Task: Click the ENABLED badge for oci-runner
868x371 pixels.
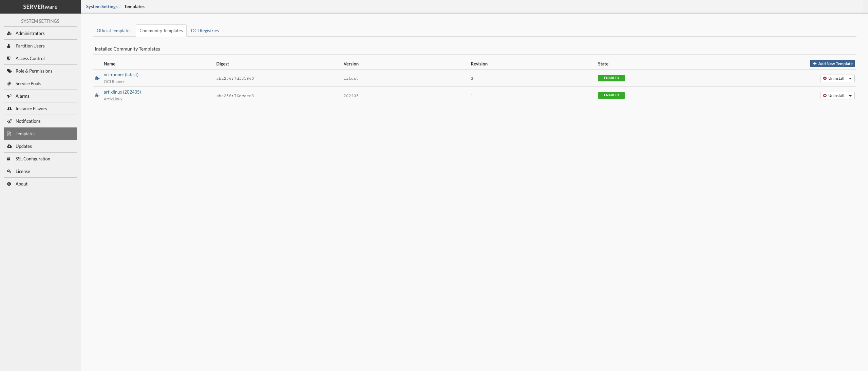Action: (611, 78)
